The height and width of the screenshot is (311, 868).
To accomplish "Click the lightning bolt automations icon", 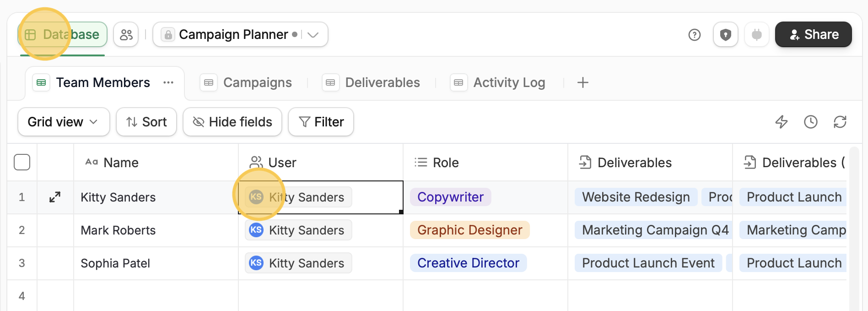I will 782,122.
